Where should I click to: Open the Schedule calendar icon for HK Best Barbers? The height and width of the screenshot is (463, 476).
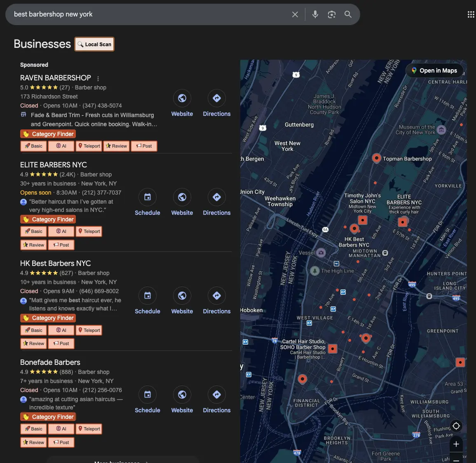(x=147, y=296)
